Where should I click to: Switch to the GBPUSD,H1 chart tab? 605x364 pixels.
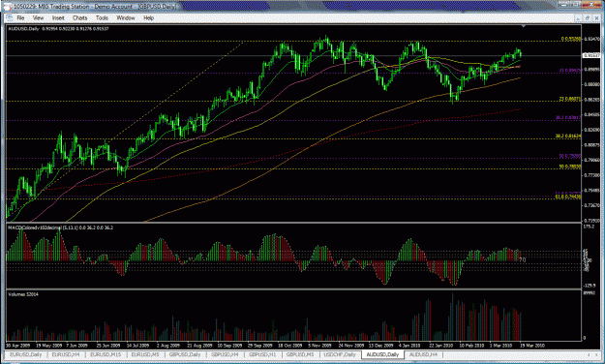coord(262,354)
